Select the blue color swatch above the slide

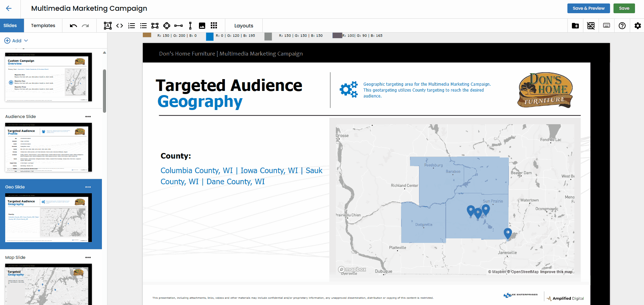[210, 36]
